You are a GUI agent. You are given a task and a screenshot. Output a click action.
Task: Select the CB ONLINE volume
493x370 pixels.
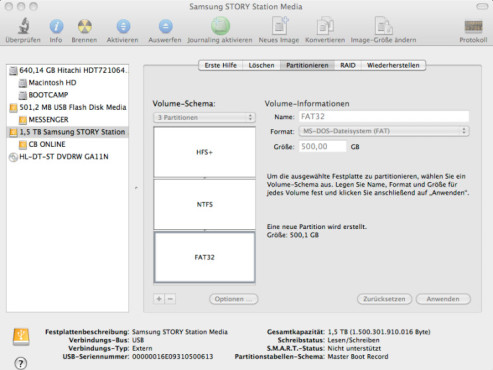point(68,144)
